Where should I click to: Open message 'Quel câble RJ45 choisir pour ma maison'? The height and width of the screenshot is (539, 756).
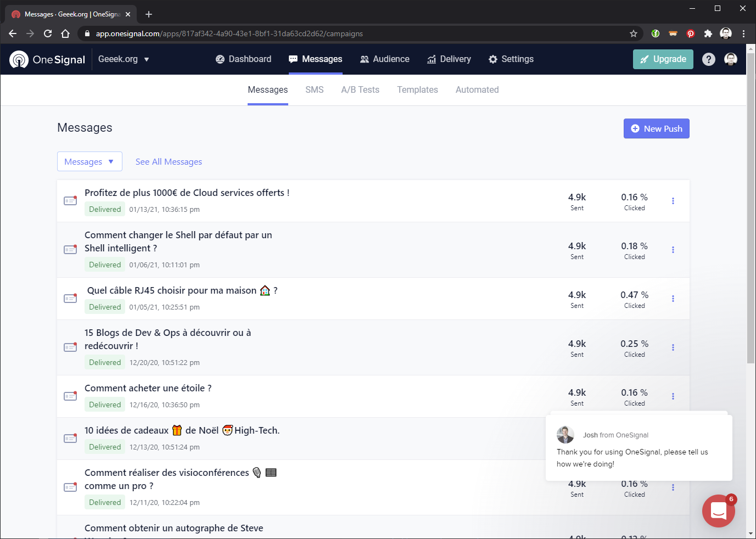(182, 290)
